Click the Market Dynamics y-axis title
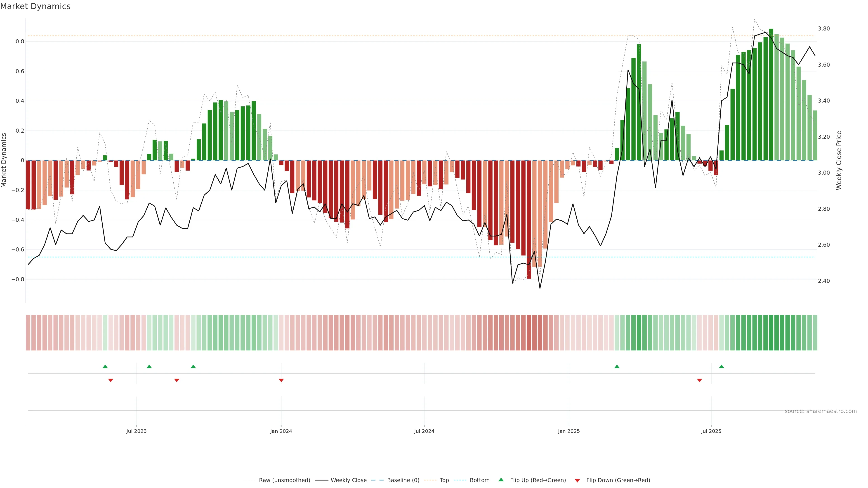This screenshot has width=868, height=488. (x=4, y=160)
